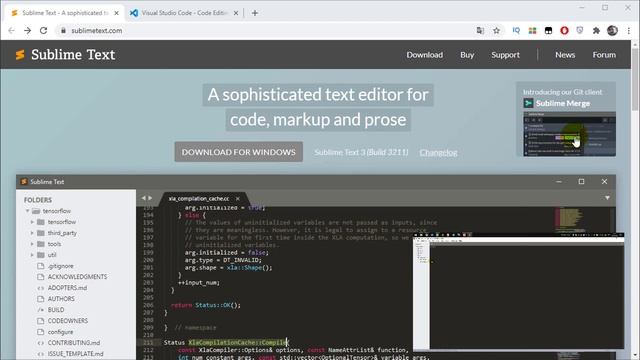Screen dimensions: 640x360
Task: Click the site lock icon in address bar
Action: (63, 31)
